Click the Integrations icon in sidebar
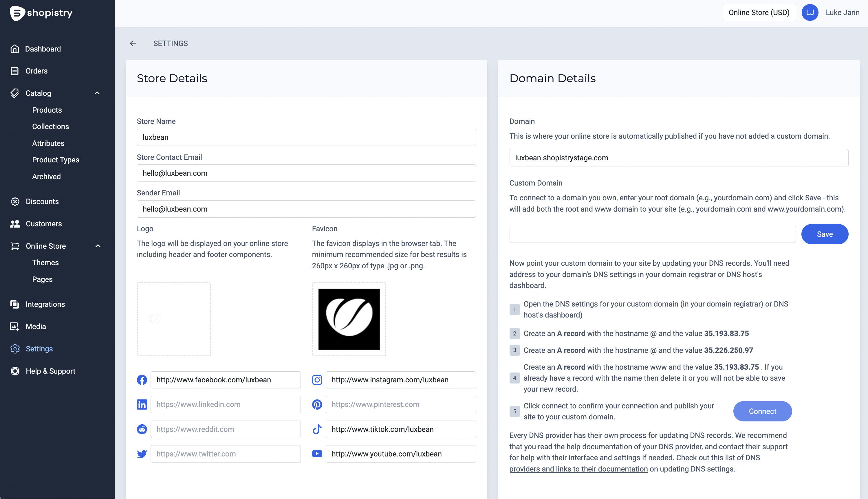 click(15, 304)
